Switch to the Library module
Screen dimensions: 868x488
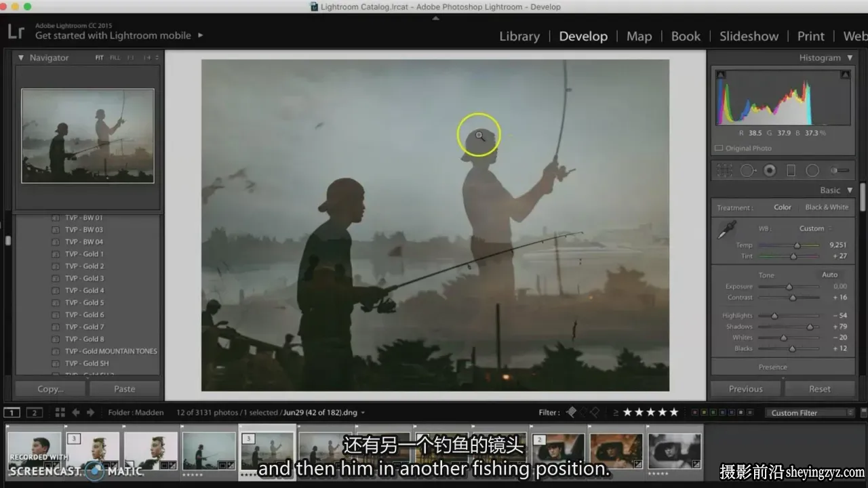point(519,37)
